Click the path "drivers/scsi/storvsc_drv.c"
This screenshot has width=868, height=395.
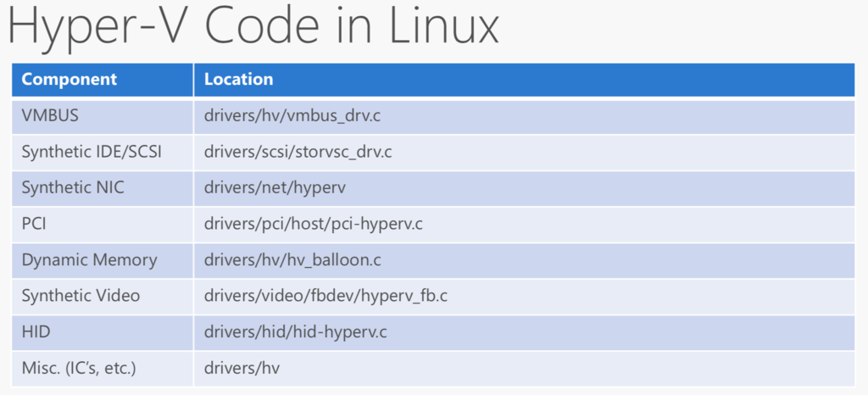click(298, 152)
